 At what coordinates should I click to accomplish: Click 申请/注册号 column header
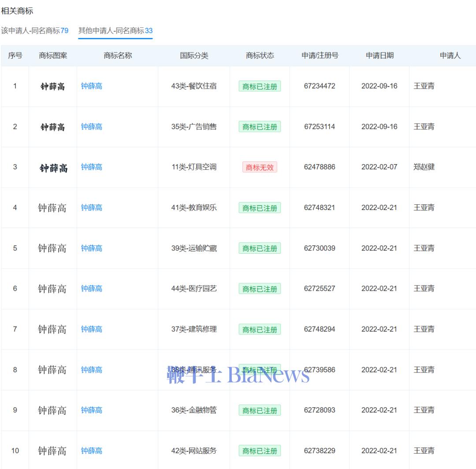[320, 56]
